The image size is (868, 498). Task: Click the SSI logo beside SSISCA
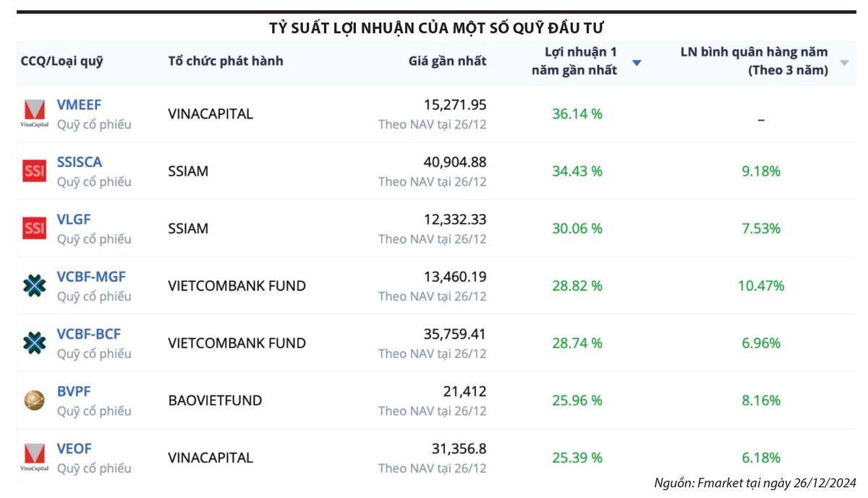[34, 171]
